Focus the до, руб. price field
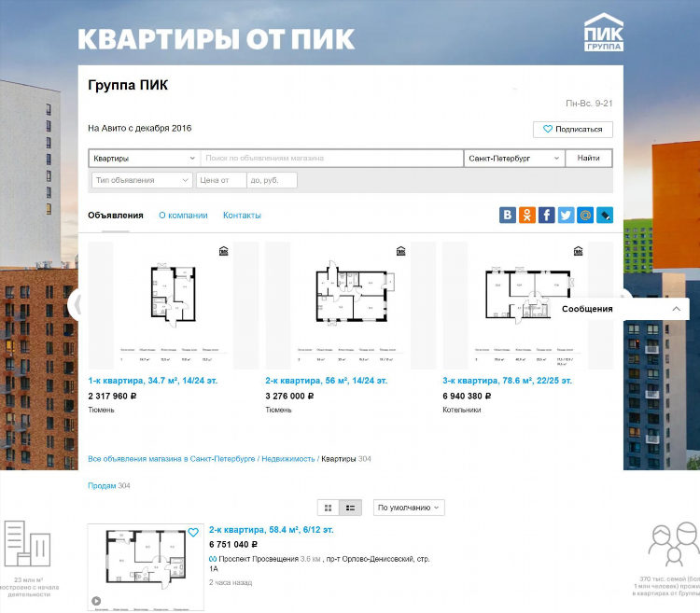700x613 pixels. 272,180
